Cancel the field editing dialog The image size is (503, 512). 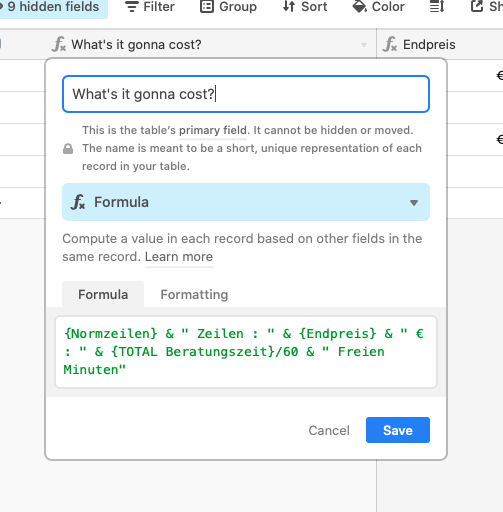point(329,430)
